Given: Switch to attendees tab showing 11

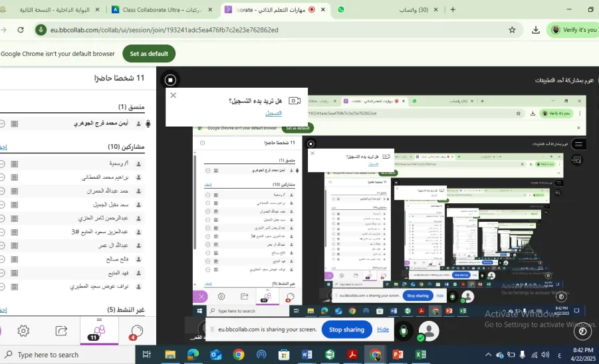Looking at the screenshot, I should [x=99, y=331].
